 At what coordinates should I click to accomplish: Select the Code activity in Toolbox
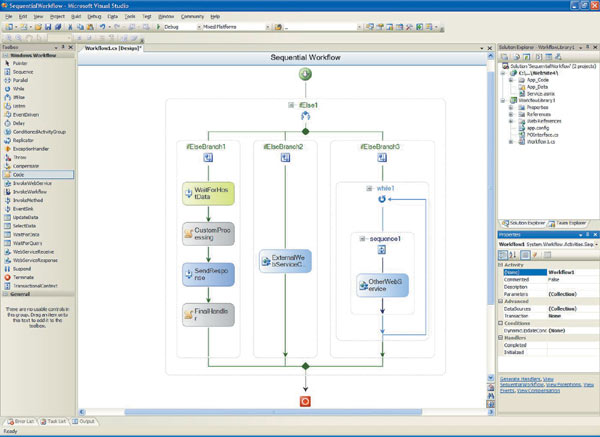38,174
